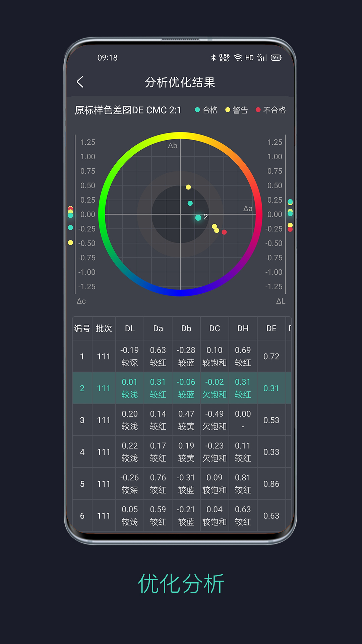Image resolution: width=362 pixels, height=644 pixels.
Task: Toggle the 合格 legend item
Action: tap(206, 110)
